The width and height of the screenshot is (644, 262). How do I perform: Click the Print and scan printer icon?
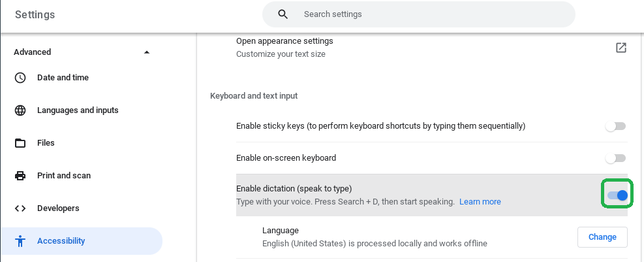(20, 176)
